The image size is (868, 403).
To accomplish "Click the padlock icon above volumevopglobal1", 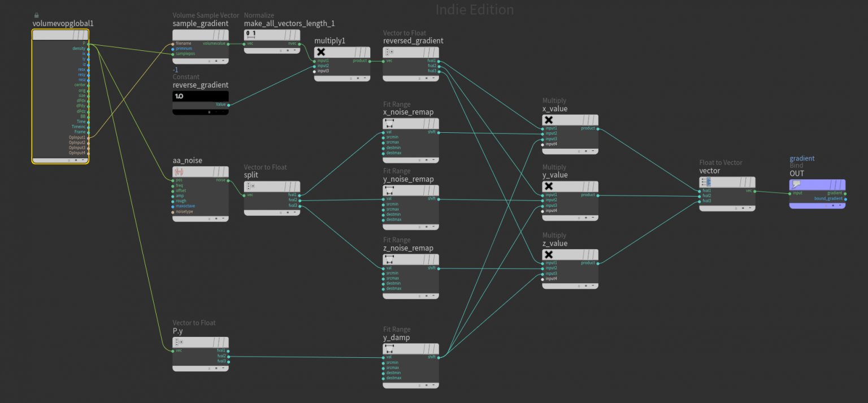I will [36, 15].
